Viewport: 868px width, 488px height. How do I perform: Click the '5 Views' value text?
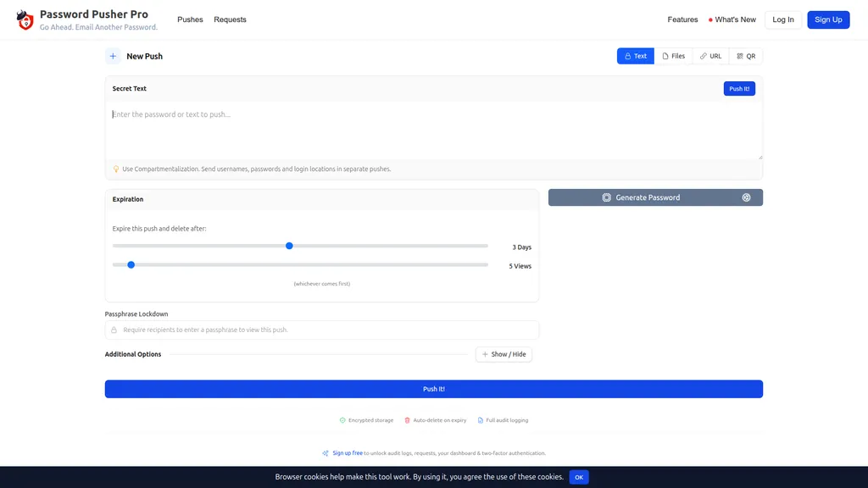[x=520, y=266]
